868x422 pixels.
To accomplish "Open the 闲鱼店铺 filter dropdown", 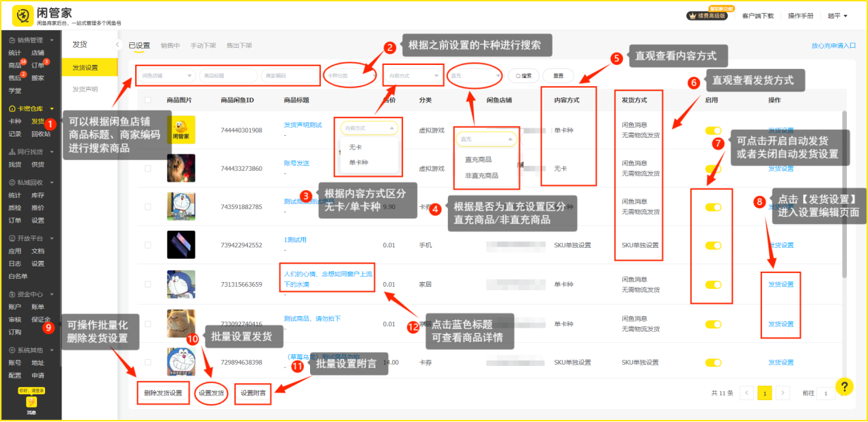I will [167, 76].
